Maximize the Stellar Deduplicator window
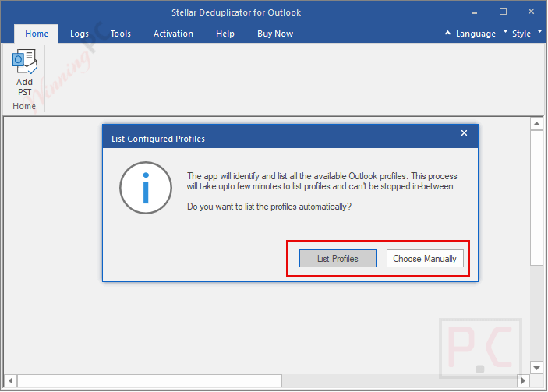Viewport: 548px width, 392px height. [x=503, y=12]
